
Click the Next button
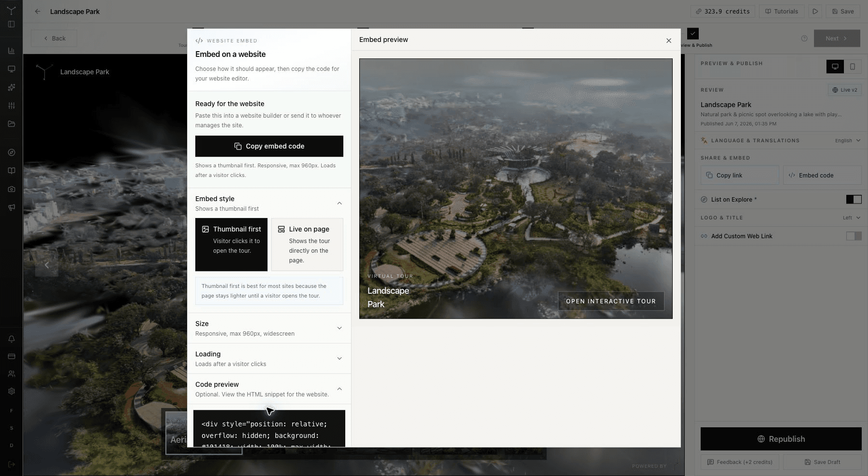click(x=837, y=39)
